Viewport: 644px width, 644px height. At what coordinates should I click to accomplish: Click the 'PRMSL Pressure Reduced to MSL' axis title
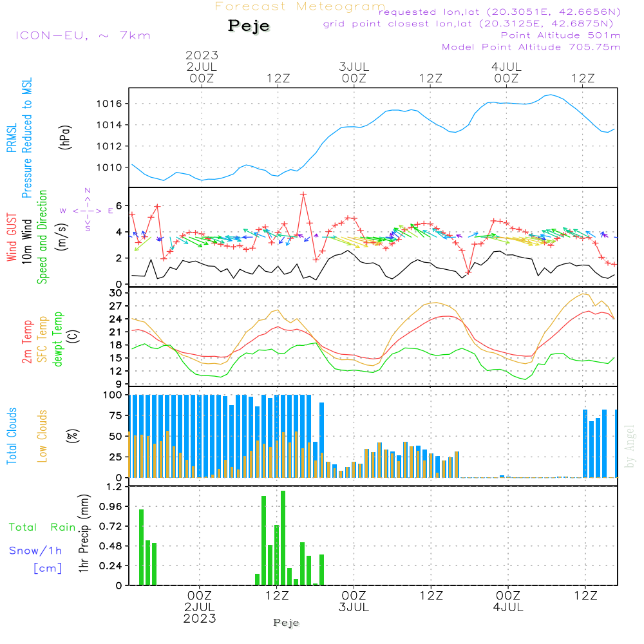[19, 138]
